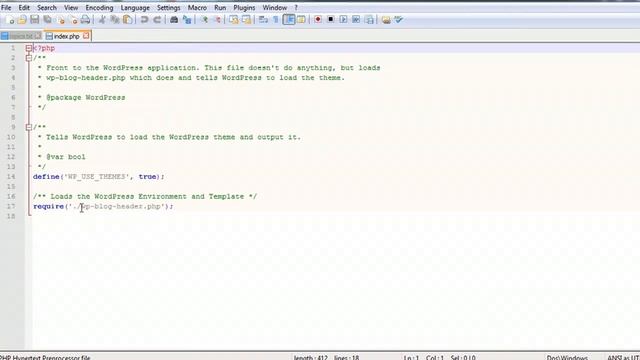640x360 pixels.
Task: Click the Paste clipboard icon
Action: click(x=128, y=20)
